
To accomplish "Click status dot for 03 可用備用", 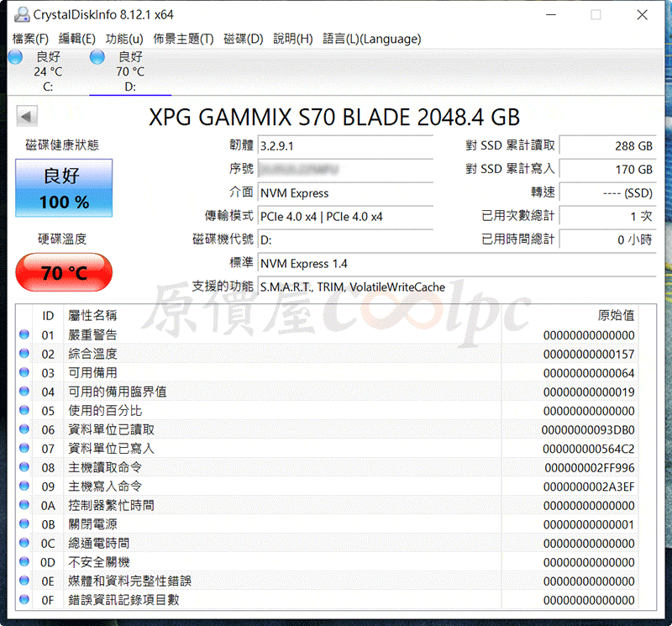I will 24,372.
